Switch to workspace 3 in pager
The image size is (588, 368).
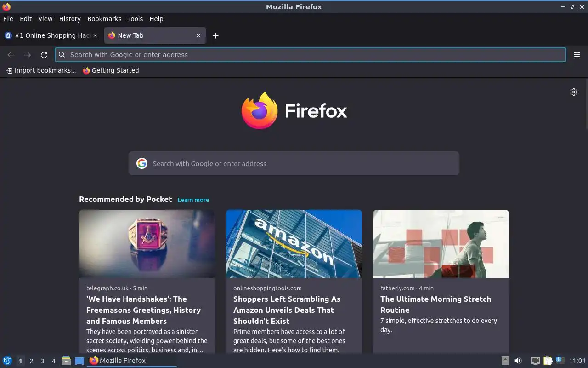[42, 361]
